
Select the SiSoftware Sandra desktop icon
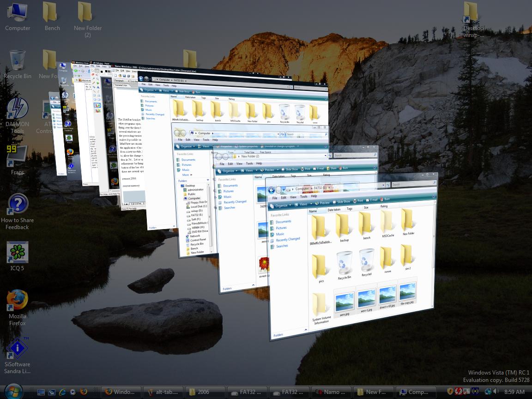17,349
